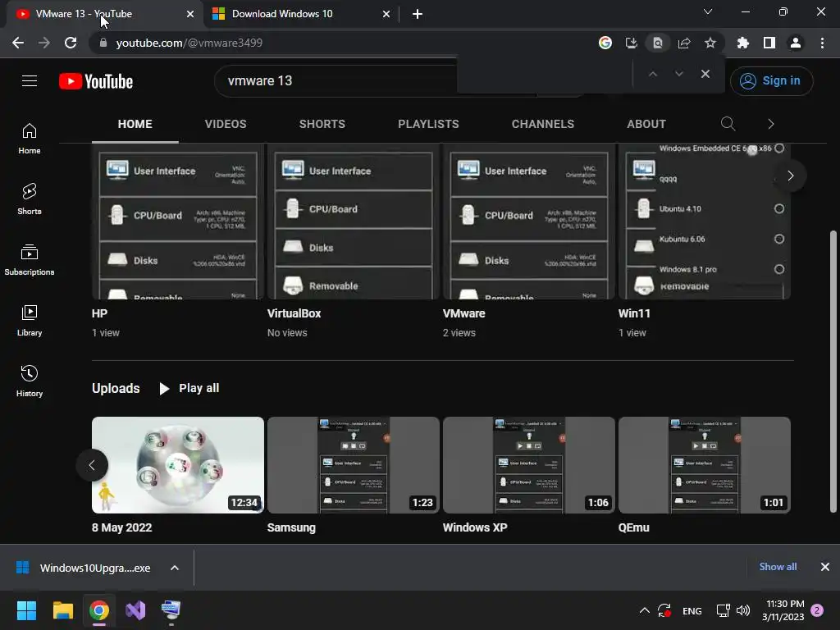Click the find-in-page icon in the address bar
This screenshot has width=840, height=630.
click(658, 43)
